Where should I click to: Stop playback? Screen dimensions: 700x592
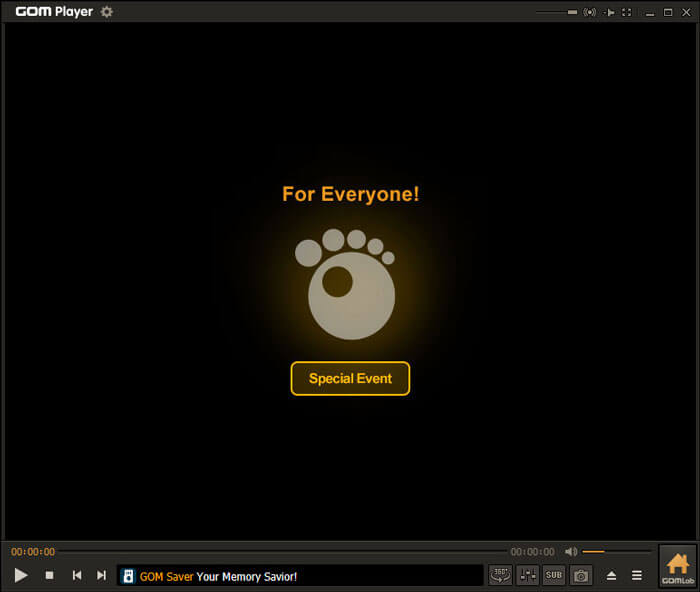(x=50, y=575)
